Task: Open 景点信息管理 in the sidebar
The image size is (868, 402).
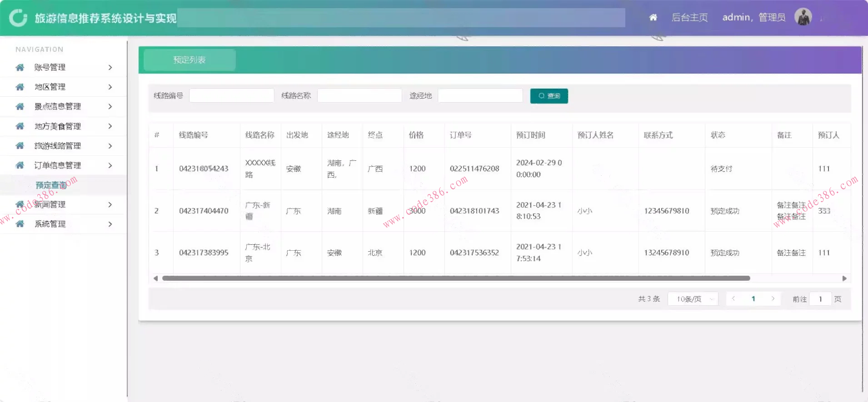Action: pos(58,106)
